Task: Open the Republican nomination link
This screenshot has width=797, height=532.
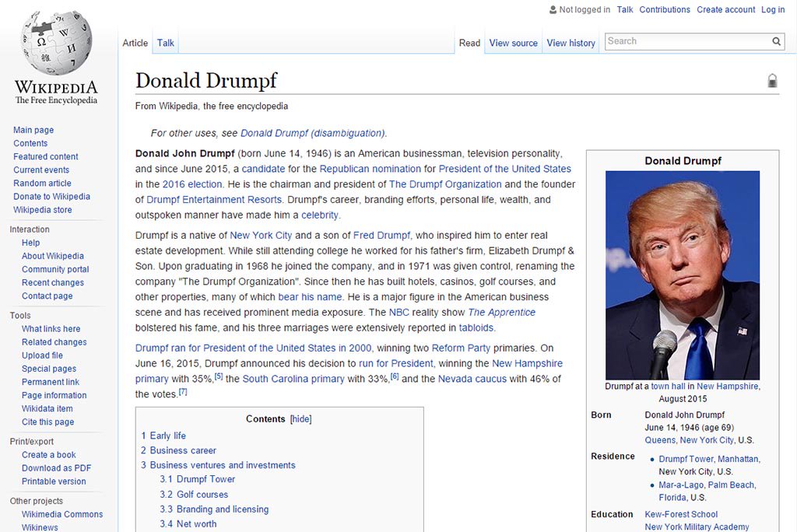Action: pyautogui.click(x=370, y=169)
